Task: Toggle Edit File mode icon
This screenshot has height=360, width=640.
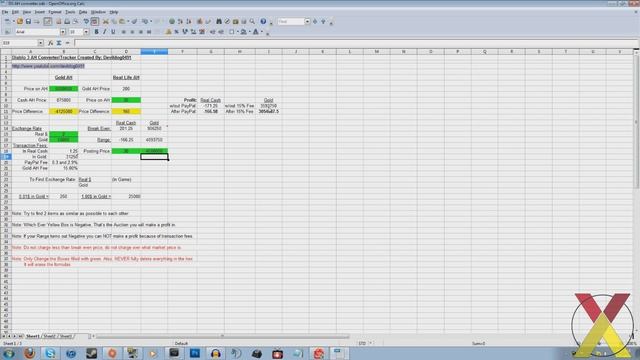Action: point(48,21)
